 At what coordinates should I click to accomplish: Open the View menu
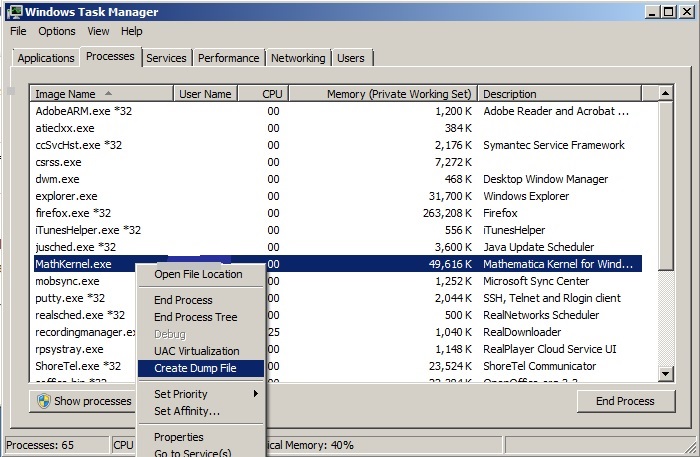(98, 31)
